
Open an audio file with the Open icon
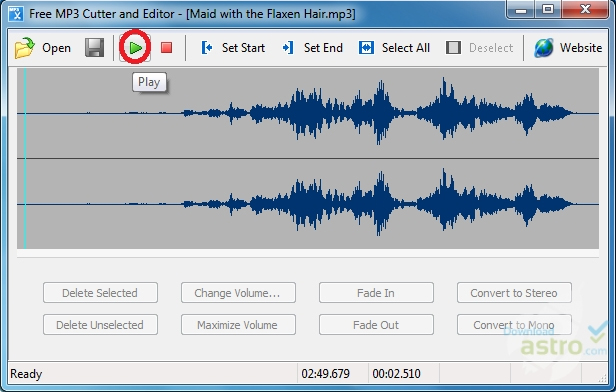click(24, 48)
